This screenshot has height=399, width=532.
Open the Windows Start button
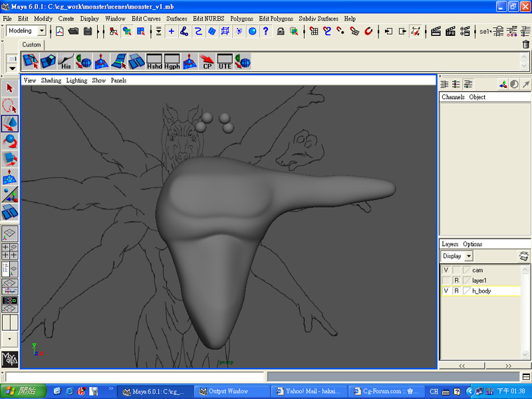[23, 391]
